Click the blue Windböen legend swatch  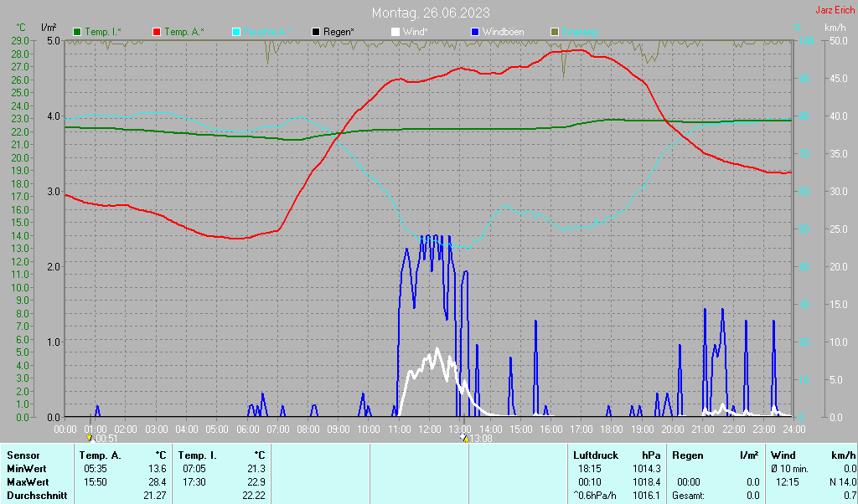pyautogui.click(x=474, y=33)
